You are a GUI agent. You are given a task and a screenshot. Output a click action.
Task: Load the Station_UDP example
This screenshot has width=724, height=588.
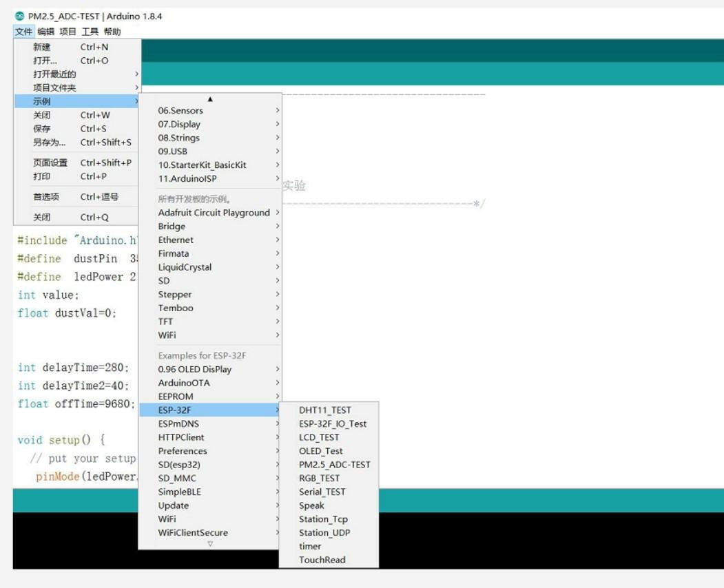tap(329, 533)
